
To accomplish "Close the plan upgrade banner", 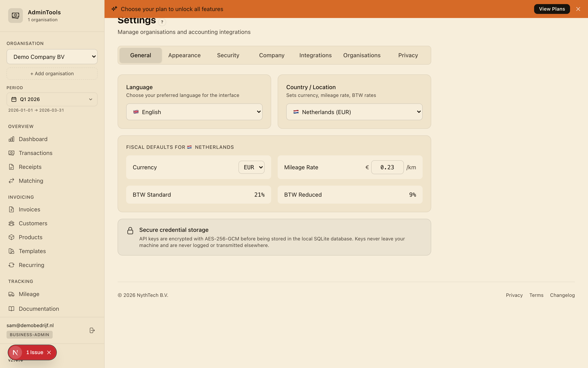I will coord(578,9).
